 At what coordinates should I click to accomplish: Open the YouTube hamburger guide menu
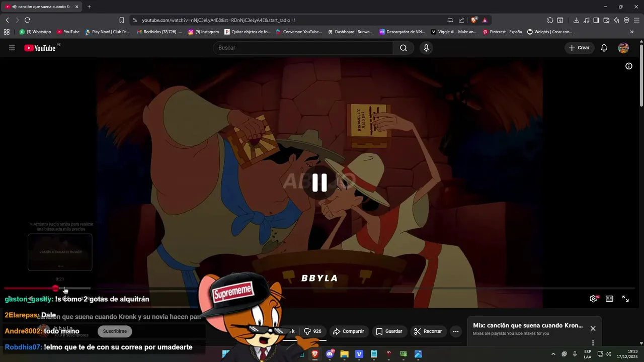pos(12,48)
